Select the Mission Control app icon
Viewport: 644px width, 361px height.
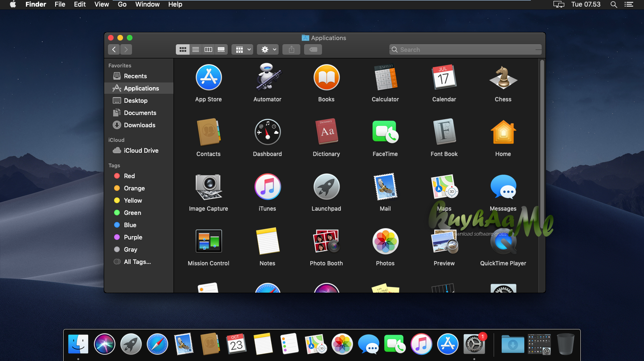tap(208, 241)
